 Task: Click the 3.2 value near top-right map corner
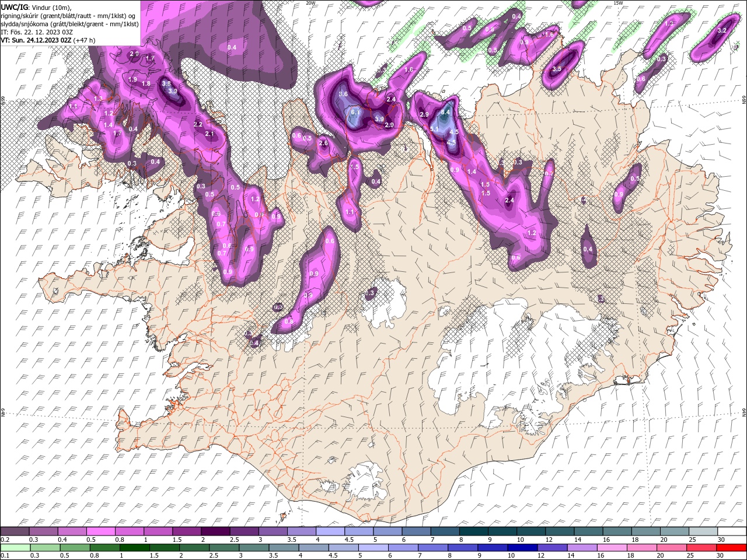(721, 30)
